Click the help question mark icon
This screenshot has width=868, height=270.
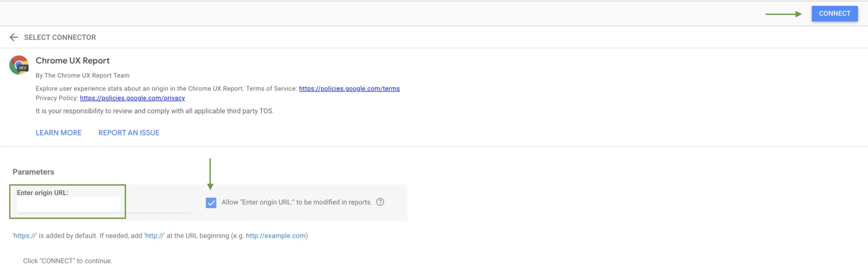click(380, 202)
